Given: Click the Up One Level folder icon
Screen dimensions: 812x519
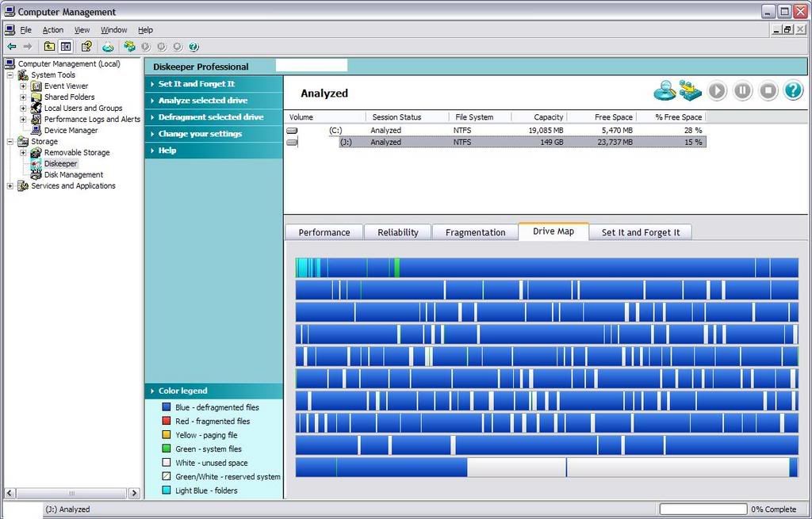Looking at the screenshot, I should (49, 47).
